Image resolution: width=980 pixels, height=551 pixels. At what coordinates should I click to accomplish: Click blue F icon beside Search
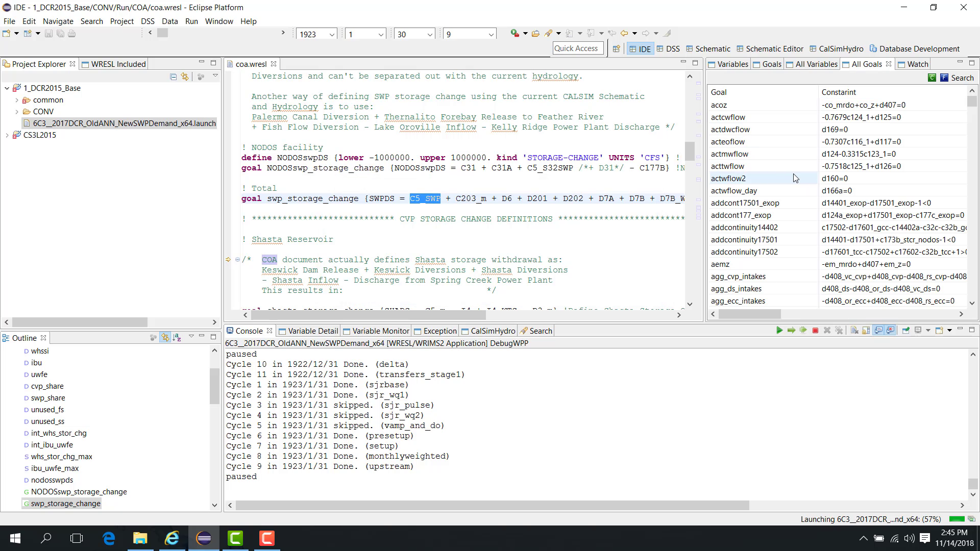944,78
